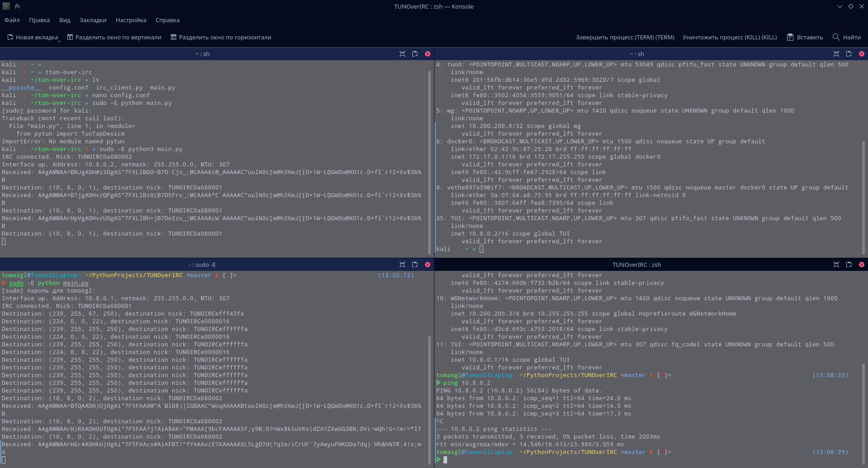Click the '~ : sh' title of top-left pane
This screenshot has height=468, width=868.
pyautogui.click(x=202, y=54)
